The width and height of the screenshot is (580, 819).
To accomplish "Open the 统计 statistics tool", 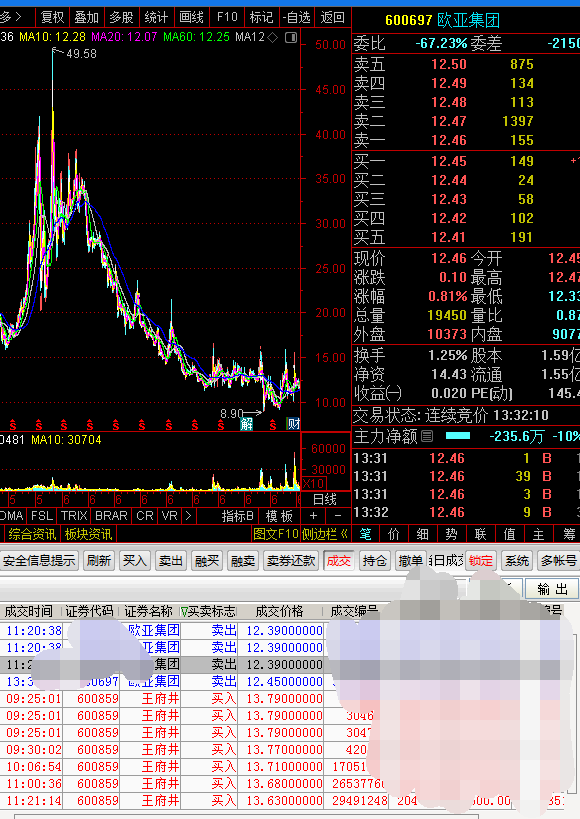I will pos(156,18).
